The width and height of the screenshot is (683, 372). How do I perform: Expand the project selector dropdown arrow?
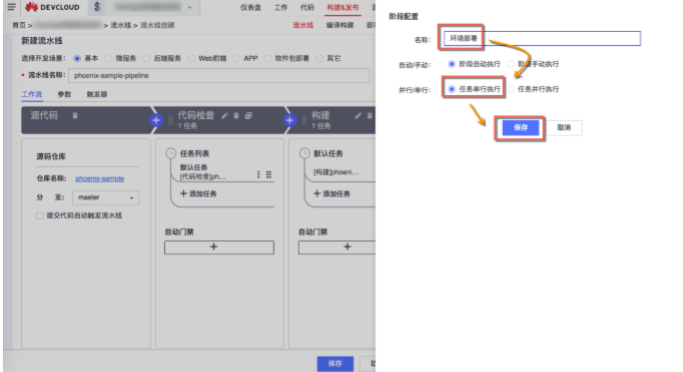189,7
